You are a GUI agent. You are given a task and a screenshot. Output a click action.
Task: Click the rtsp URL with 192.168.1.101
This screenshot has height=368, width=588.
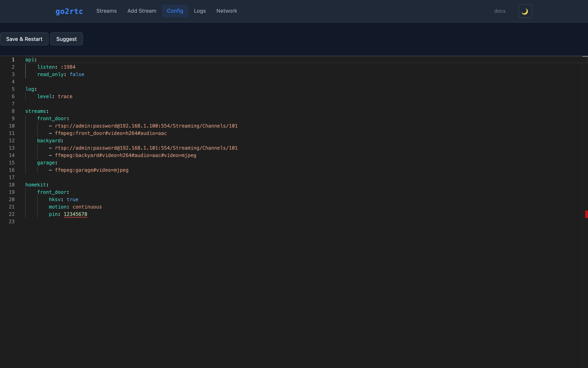tap(146, 148)
